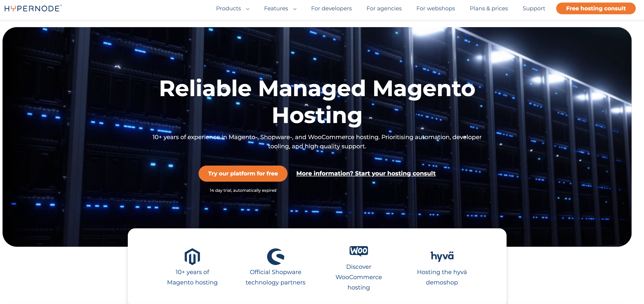This screenshot has width=644, height=304.
Task: Click the Woo logo icon
Action: point(359,251)
